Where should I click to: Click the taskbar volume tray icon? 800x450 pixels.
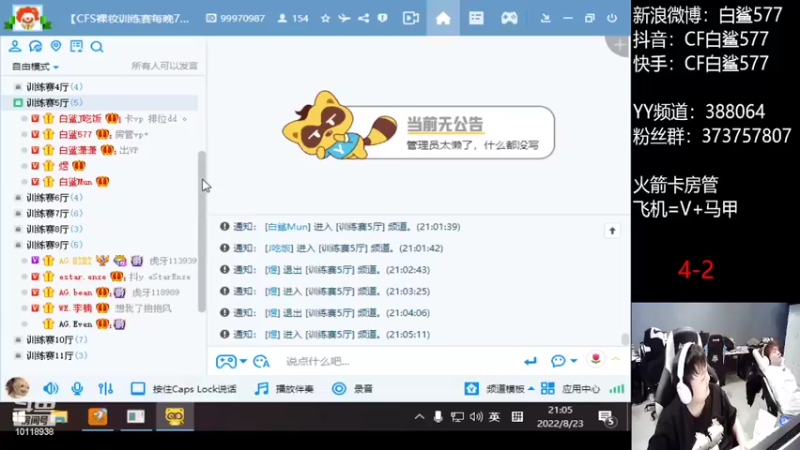coord(476,417)
